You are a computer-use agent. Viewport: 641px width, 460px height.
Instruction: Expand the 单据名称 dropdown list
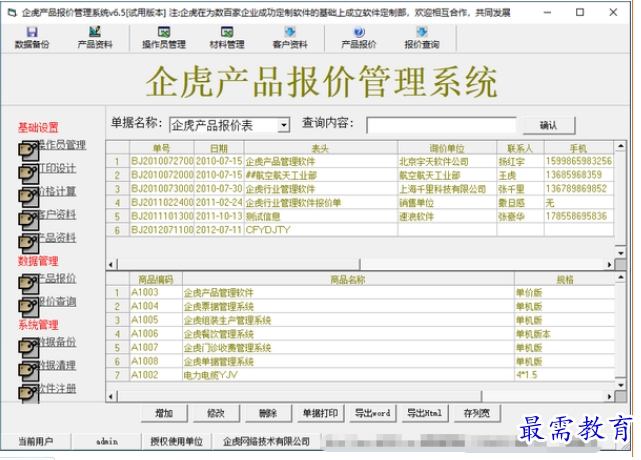click(x=283, y=125)
